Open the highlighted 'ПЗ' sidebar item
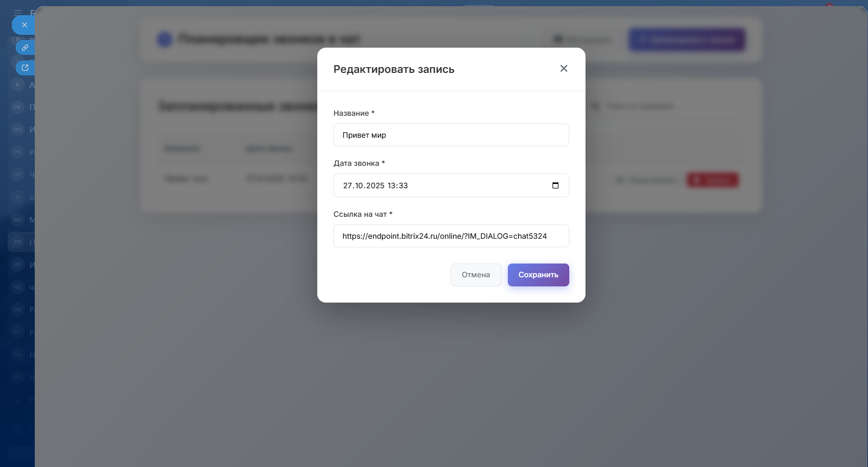 [x=18, y=242]
